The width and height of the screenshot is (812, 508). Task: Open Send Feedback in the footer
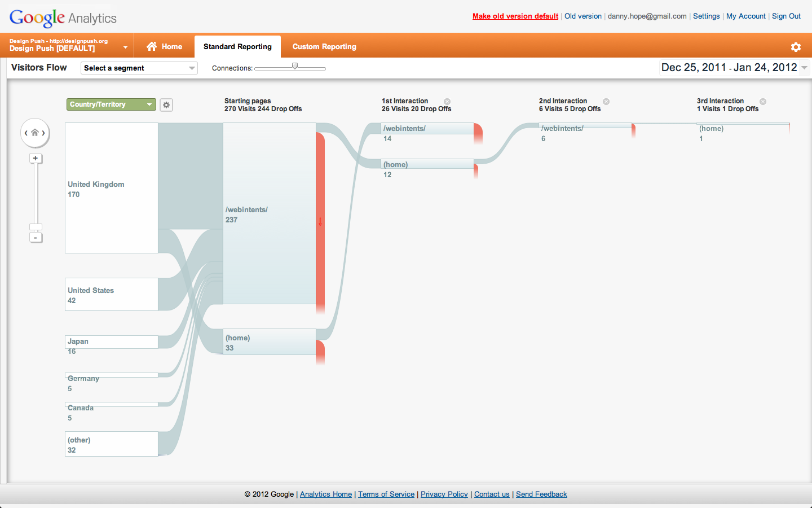pos(541,494)
